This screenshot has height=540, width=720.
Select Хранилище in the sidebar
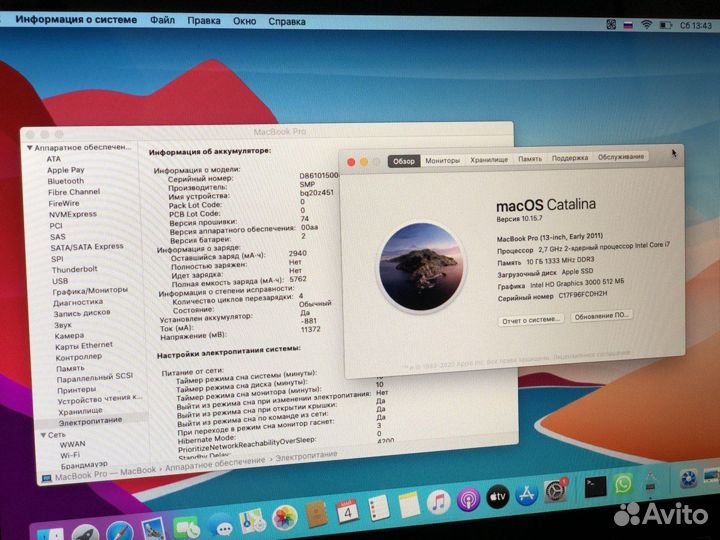(80, 411)
